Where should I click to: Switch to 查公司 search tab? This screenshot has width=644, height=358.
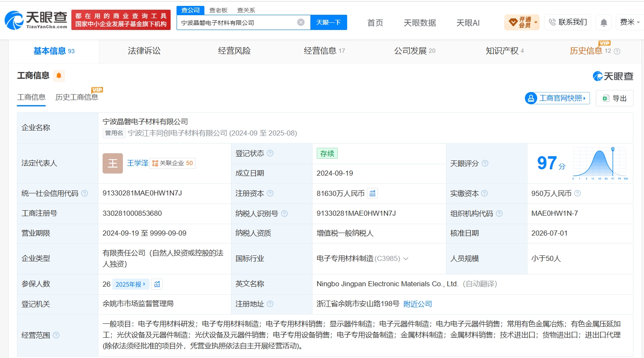click(190, 10)
